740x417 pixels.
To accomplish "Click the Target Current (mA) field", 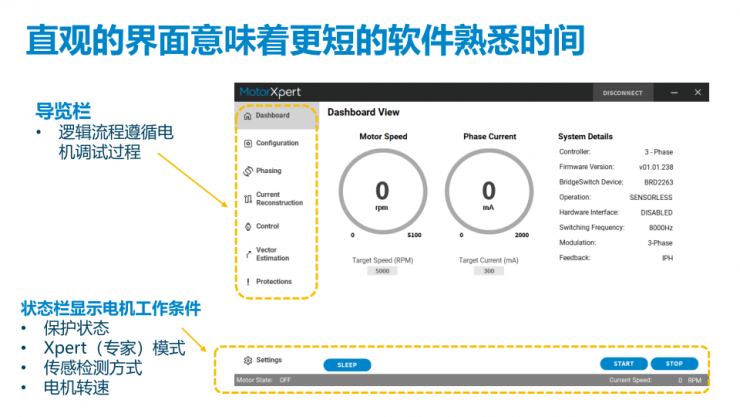I will pyautogui.click(x=488, y=271).
